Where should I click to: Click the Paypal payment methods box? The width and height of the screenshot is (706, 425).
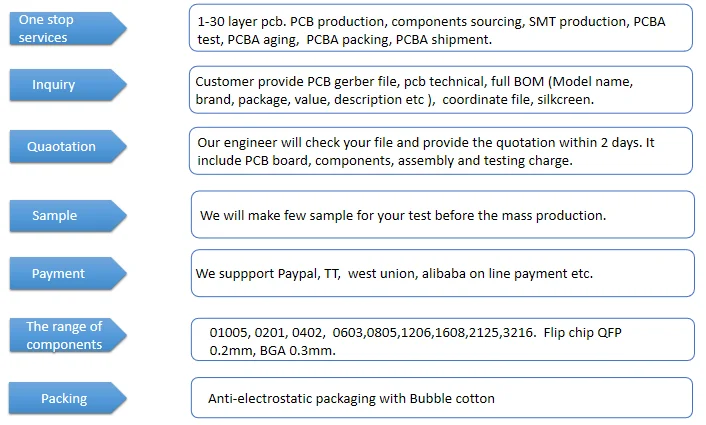440,273
